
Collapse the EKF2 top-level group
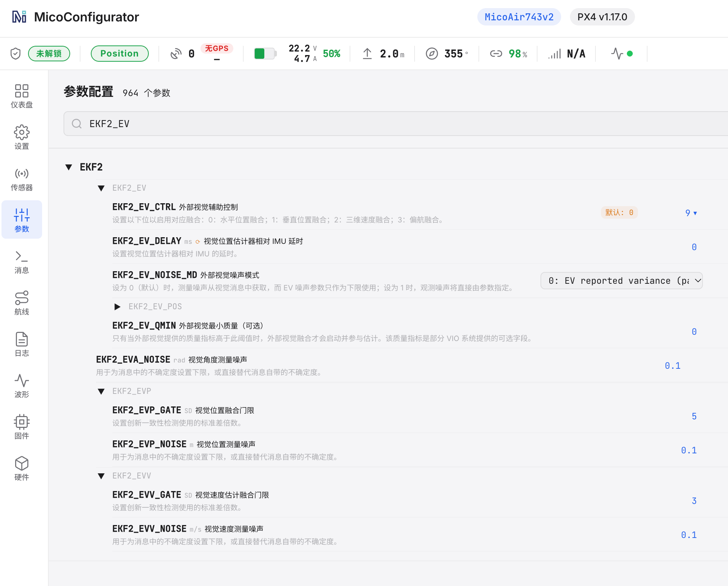coord(69,167)
